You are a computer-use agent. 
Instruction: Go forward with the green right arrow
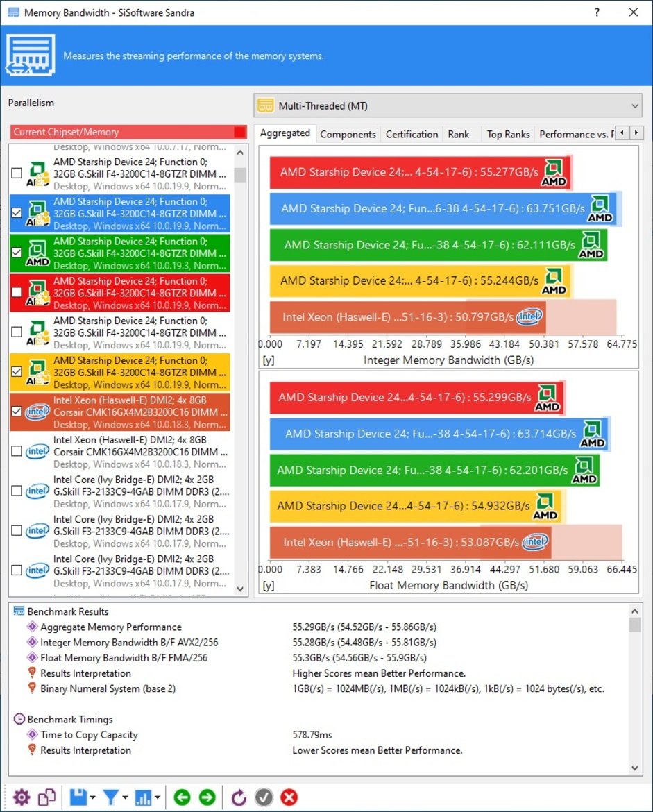[x=207, y=797]
